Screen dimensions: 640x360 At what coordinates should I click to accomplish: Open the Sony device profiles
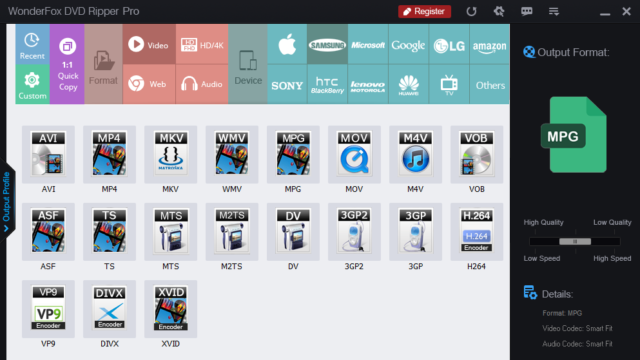(287, 84)
